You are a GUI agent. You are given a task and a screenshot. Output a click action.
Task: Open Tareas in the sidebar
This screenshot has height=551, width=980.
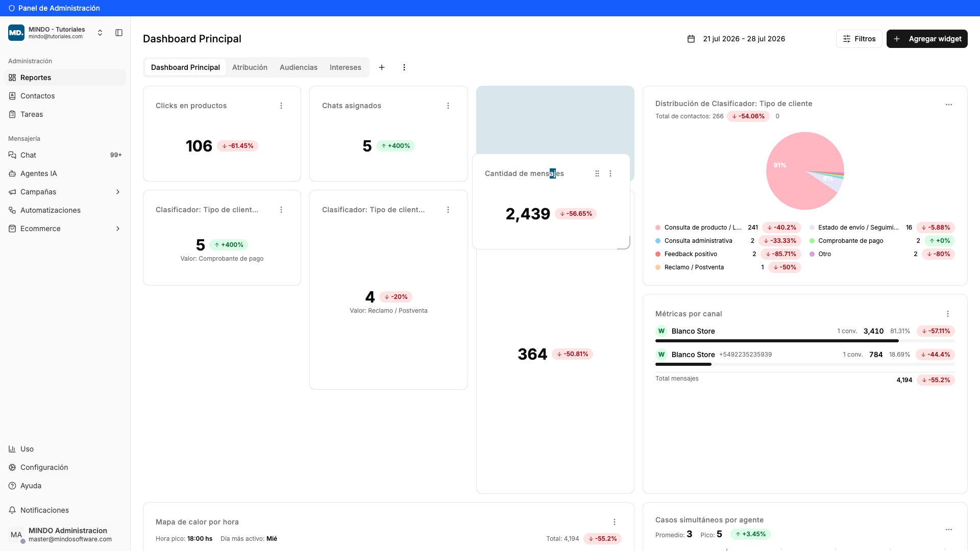[65, 114]
